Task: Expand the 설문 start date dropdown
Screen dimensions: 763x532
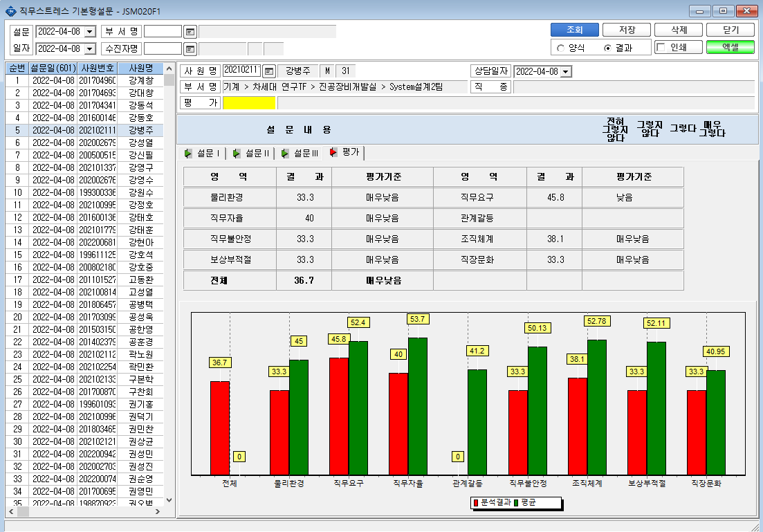Action: [x=90, y=32]
